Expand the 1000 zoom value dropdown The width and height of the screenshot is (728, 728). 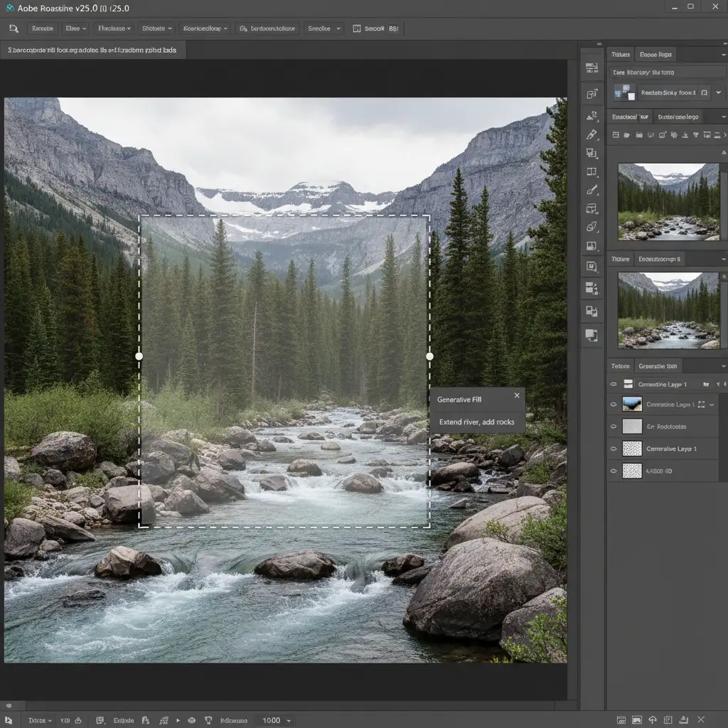coord(289,720)
